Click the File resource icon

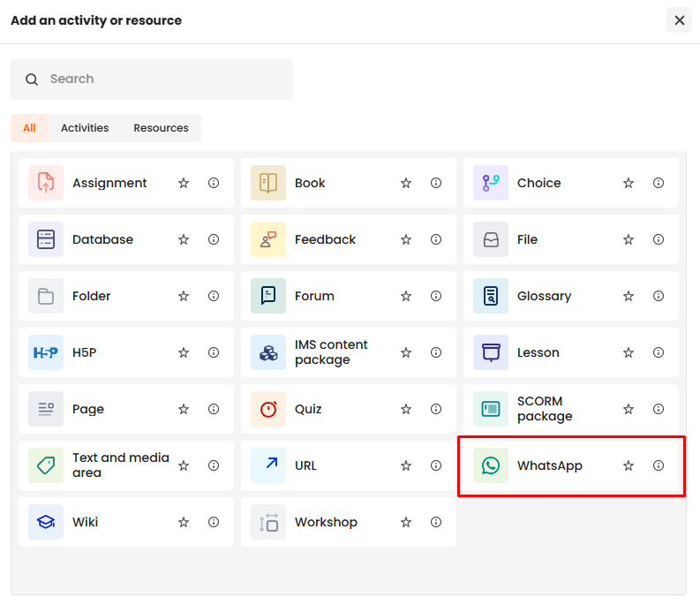(491, 239)
